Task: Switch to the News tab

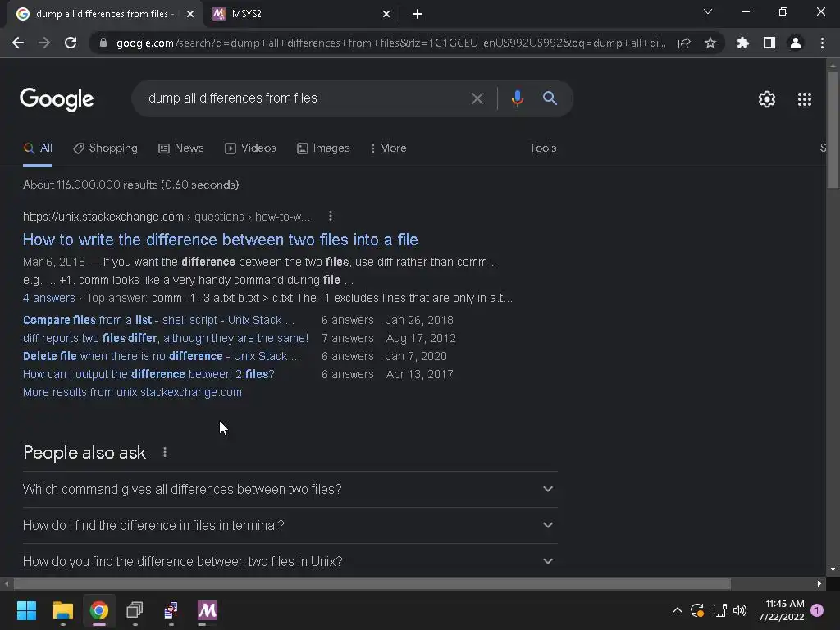Action: click(x=181, y=148)
